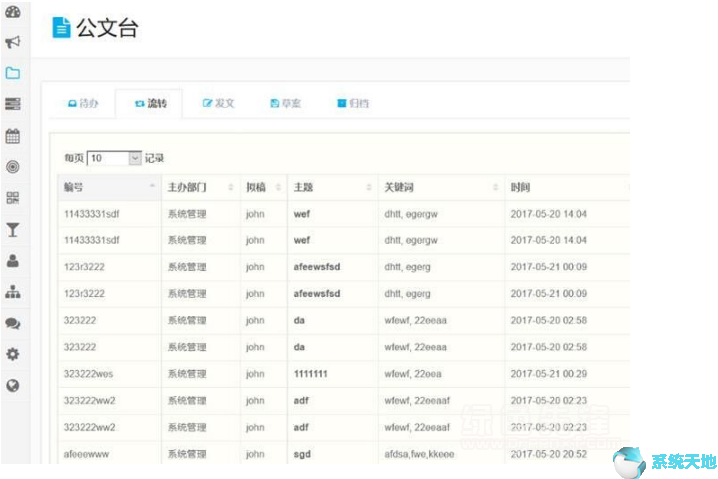Open the settings gear sidebar icon
The width and height of the screenshot is (718, 479).
pyautogui.click(x=13, y=354)
